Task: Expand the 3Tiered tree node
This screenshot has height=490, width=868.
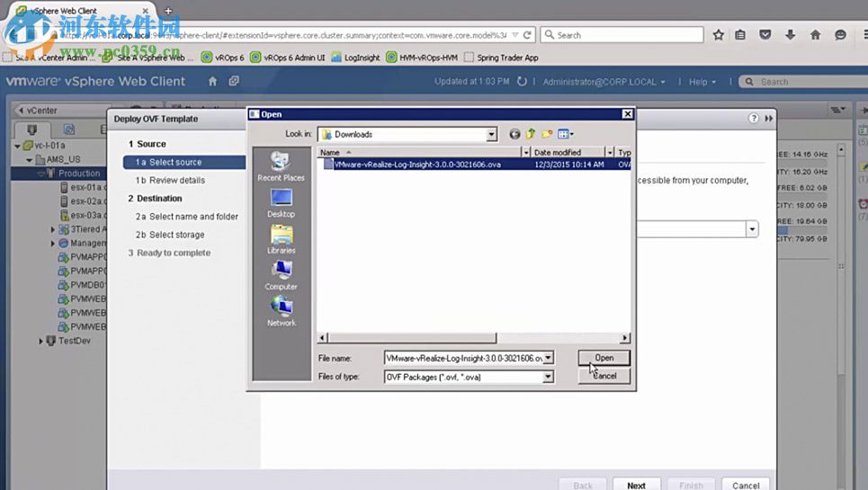Action: click(52, 229)
